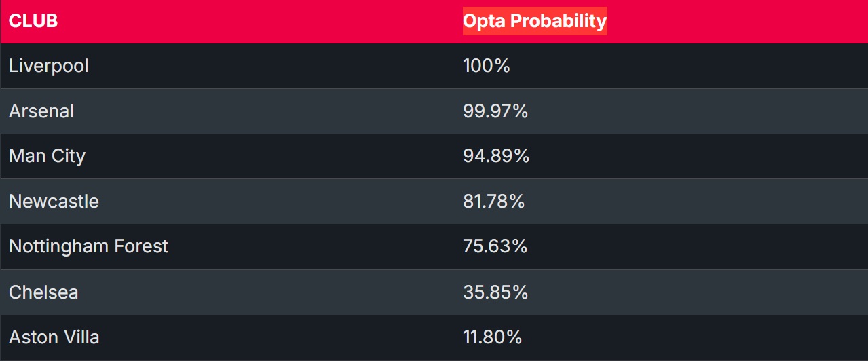Select the Nottingham Forest club name
868x361 pixels.
(x=88, y=246)
